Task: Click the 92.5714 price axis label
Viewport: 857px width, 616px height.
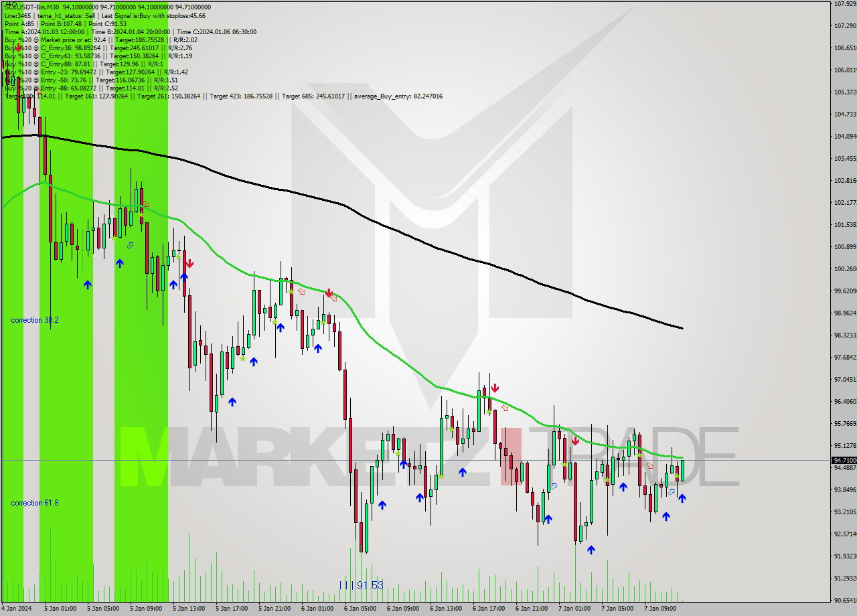Action: click(844, 534)
